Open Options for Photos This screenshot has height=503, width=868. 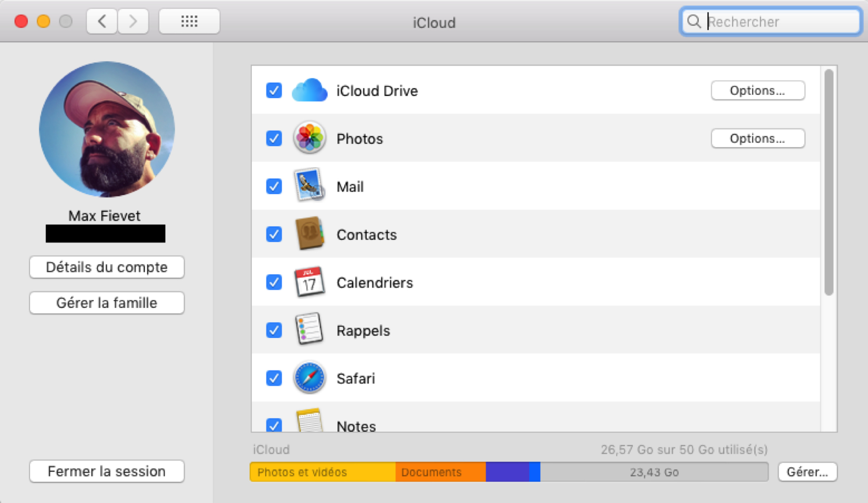tap(758, 139)
